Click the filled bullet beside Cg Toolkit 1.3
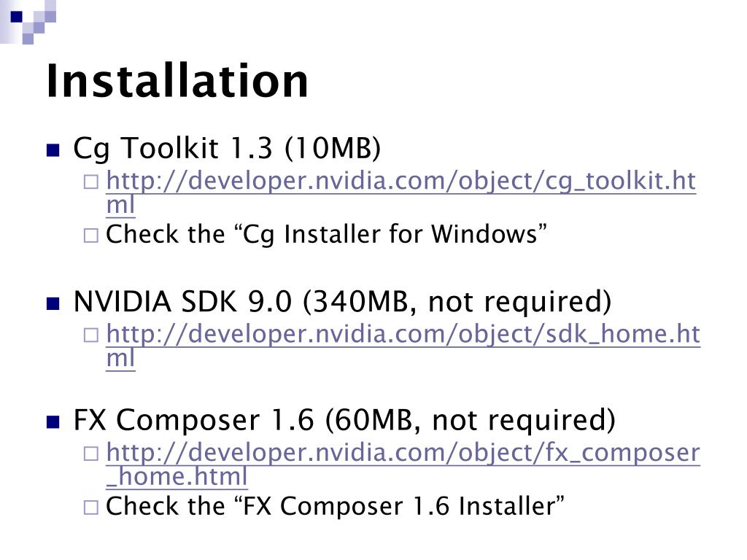 click(x=53, y=150)
